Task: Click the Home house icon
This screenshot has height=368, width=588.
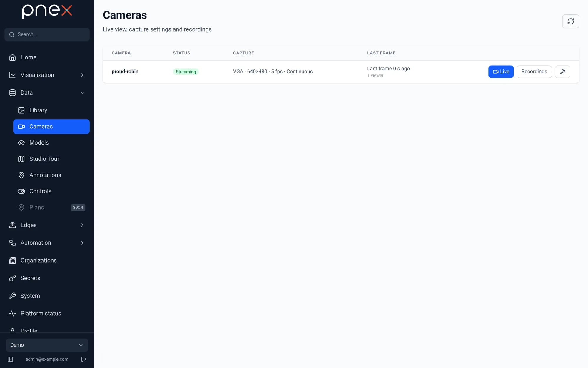Action: pyautogui.click(x=12, y=57)
